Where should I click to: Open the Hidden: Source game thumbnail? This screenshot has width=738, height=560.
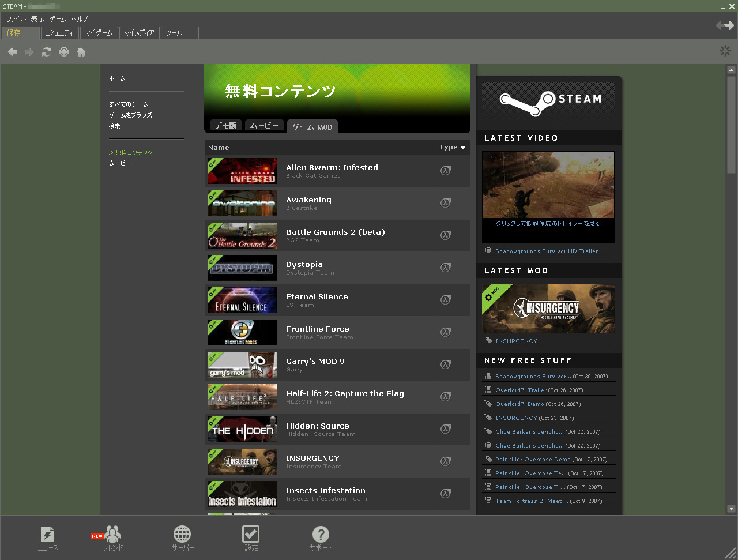242,429
